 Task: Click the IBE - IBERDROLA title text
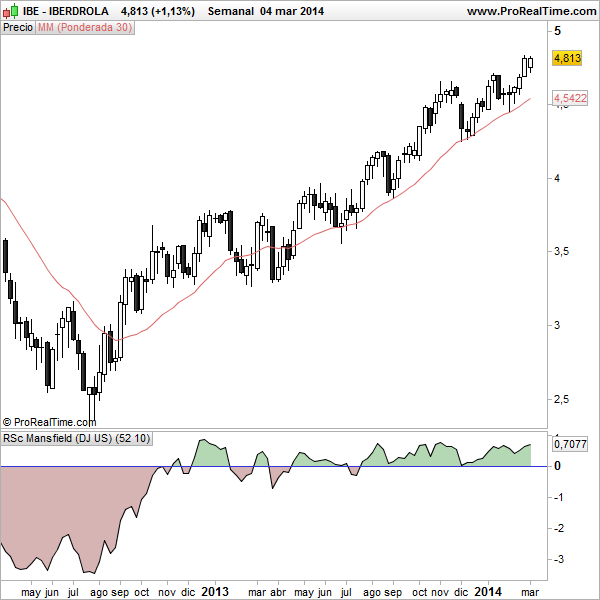pyautogui.click(x=66, y=11)
